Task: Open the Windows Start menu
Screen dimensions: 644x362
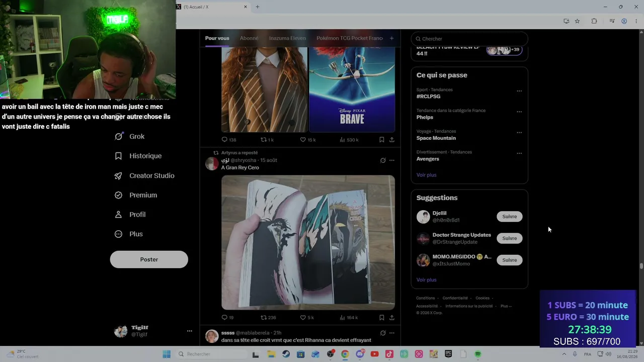Action: point(167,354)
